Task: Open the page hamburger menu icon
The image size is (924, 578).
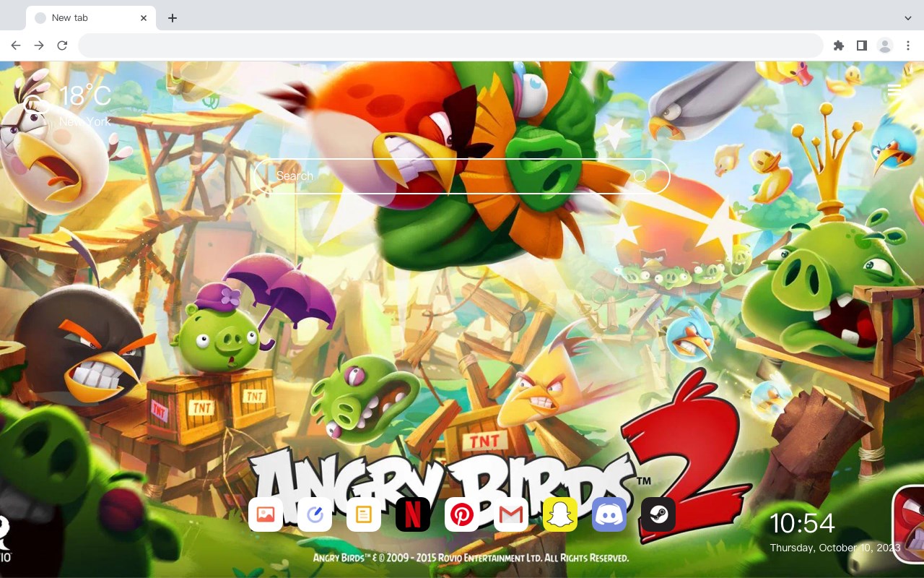Action: pos(895,90)
